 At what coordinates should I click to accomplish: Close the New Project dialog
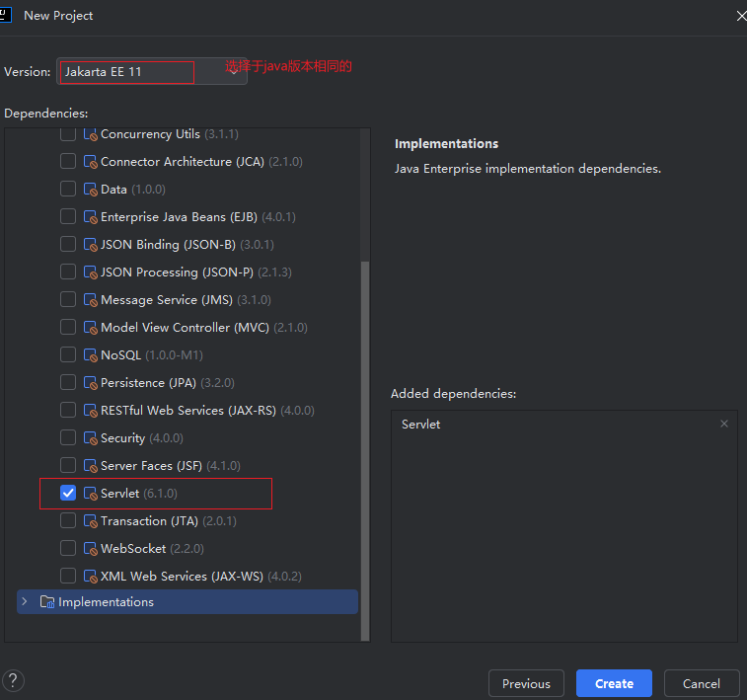[741, 16]
